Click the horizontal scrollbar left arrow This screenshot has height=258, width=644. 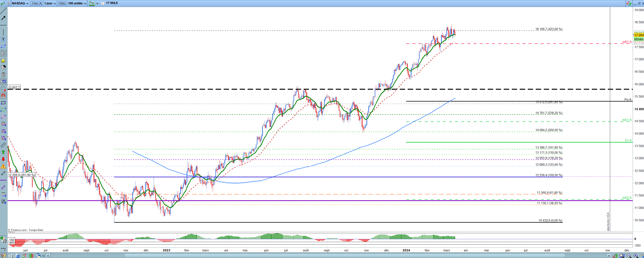click(48, 256)
